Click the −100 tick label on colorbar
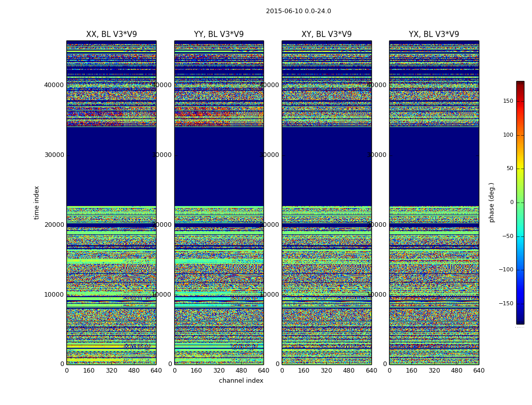The width and height of the screenshot is (532, 405). coord(506,270)
